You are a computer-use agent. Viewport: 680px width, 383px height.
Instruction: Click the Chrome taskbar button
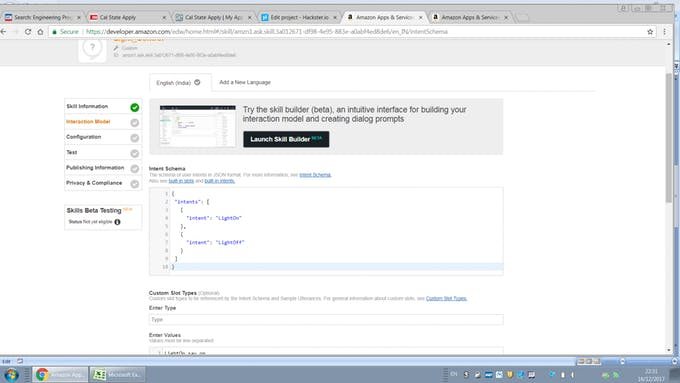click(x=60, y=374)
